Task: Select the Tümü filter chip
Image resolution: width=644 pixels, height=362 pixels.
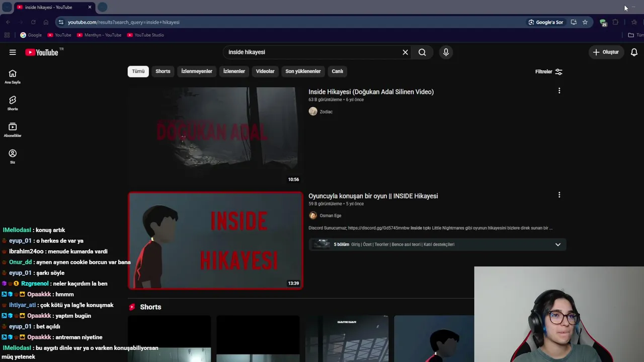Action: pyautogui.click(x=138, y=71)
